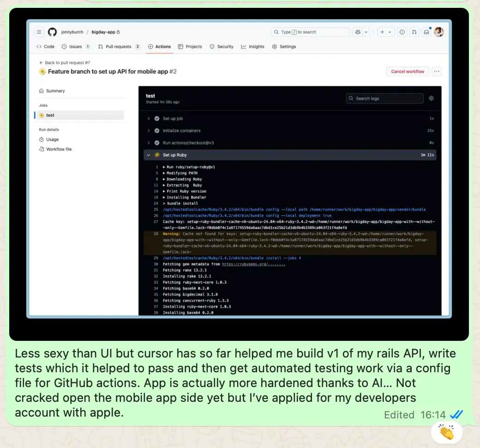Open the issues icon in top header
This screenshot has height=448, width=480.
tap(402, 32)
